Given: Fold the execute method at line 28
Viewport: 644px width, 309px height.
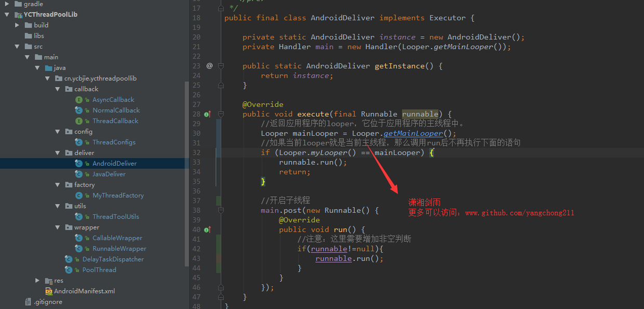Looking at the screenshot, I should [221, 114].
